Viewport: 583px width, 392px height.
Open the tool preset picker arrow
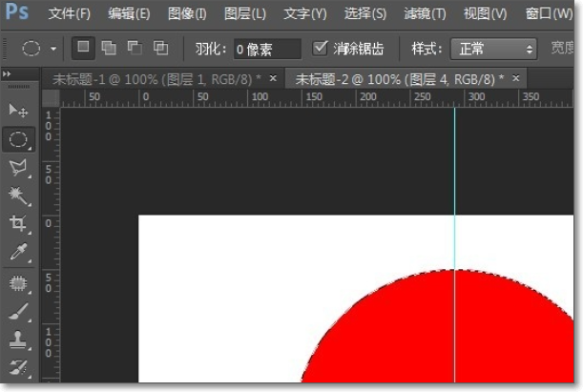53,49
